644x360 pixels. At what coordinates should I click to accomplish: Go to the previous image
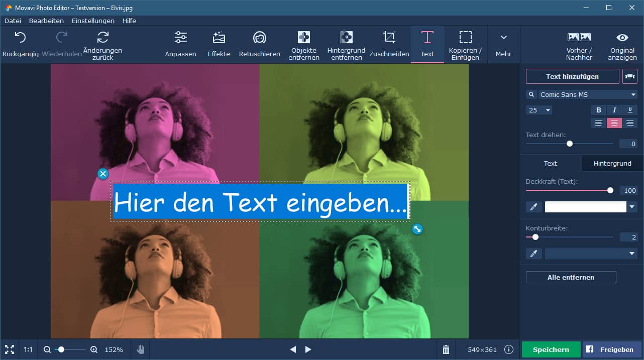tap(293, 349)
